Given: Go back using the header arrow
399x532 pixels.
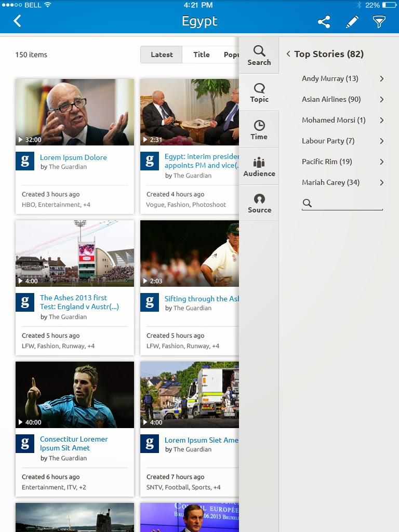Looking at the screenshot, I should tap(17, 21).
